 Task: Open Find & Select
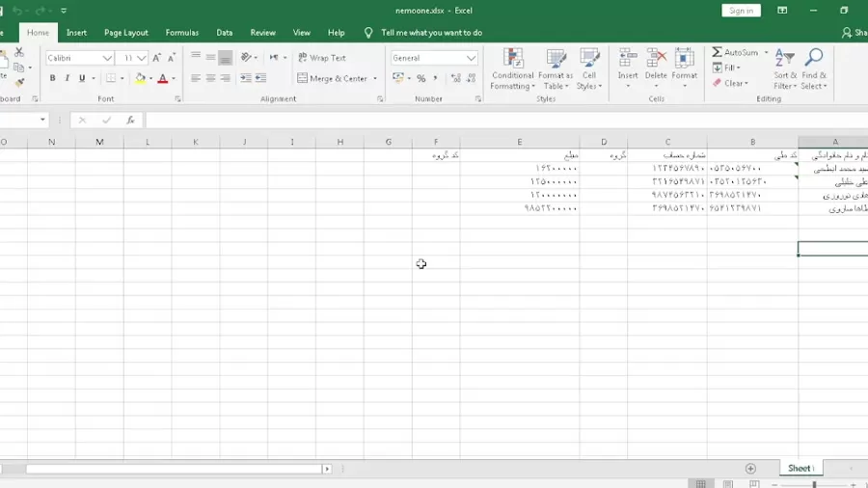point(814,69)
